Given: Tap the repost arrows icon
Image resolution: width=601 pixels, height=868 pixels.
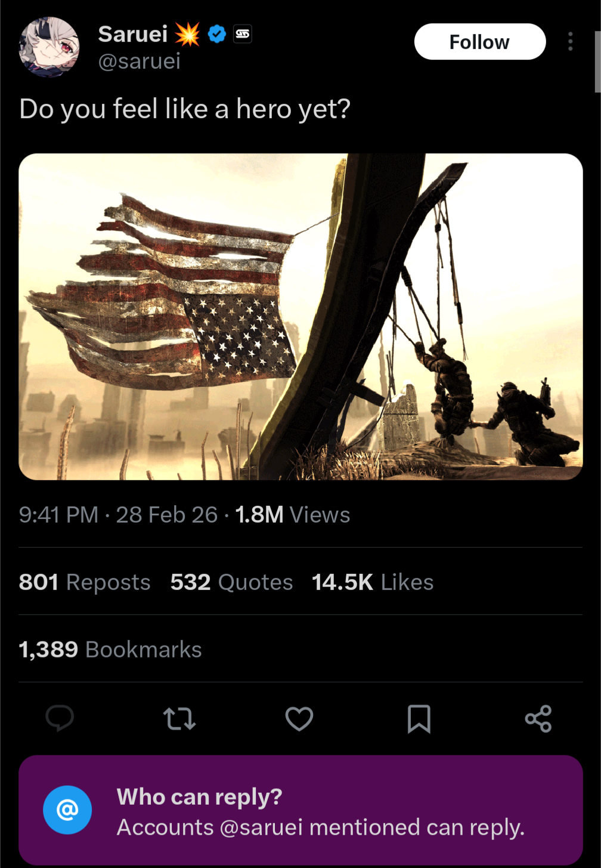Looking at the screenshot, I should 179,719.
